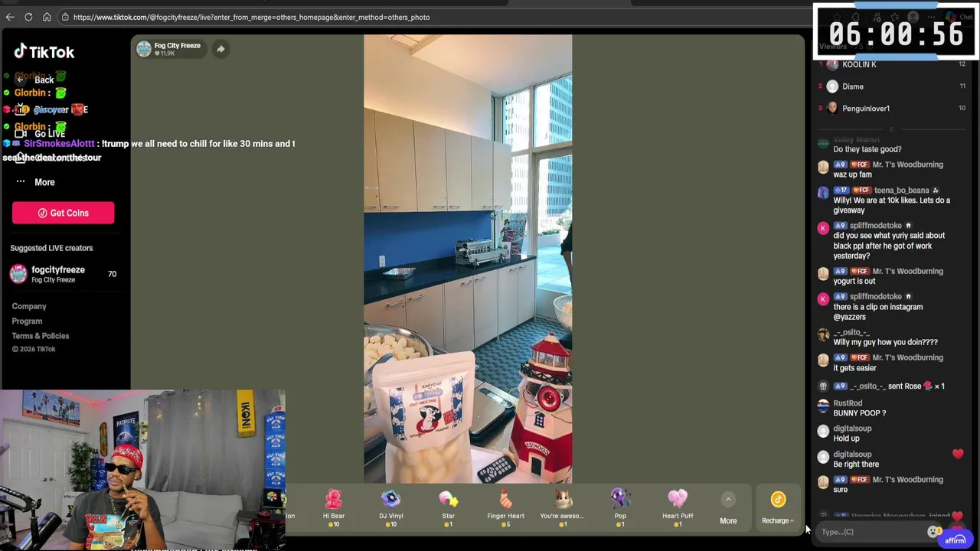The width and height of the screenshot is (980, 551).
Task: Click 'Suggested LIVE creators' heading
Action: point(51,248)
